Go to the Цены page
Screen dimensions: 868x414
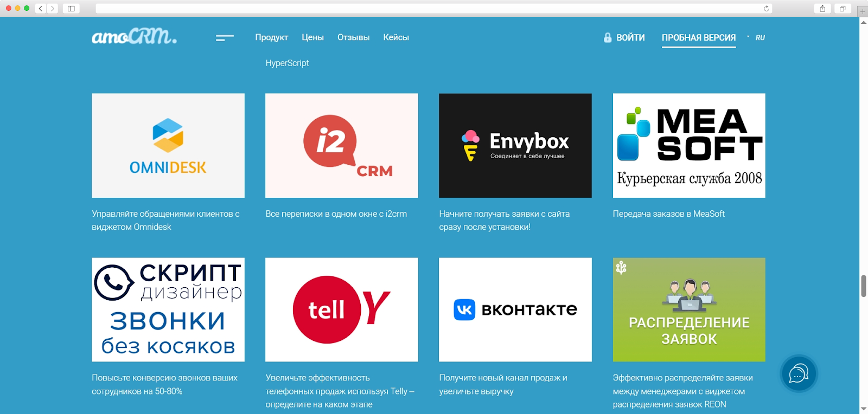312,37
